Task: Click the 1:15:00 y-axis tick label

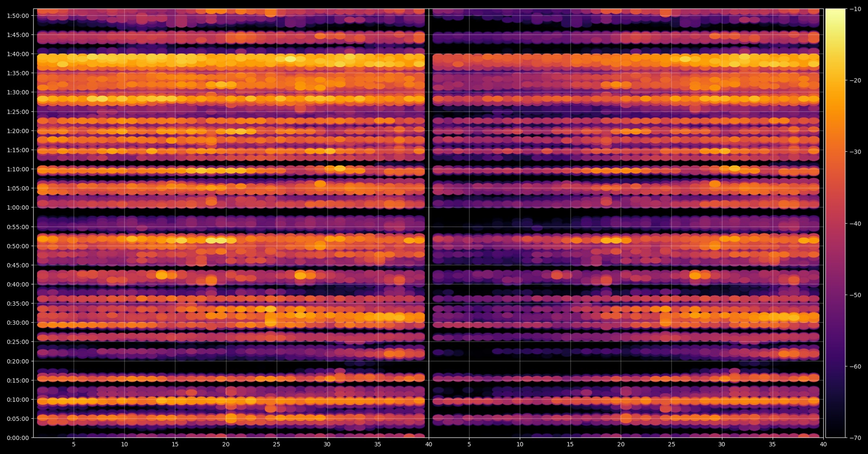Action: pos(18,150)
